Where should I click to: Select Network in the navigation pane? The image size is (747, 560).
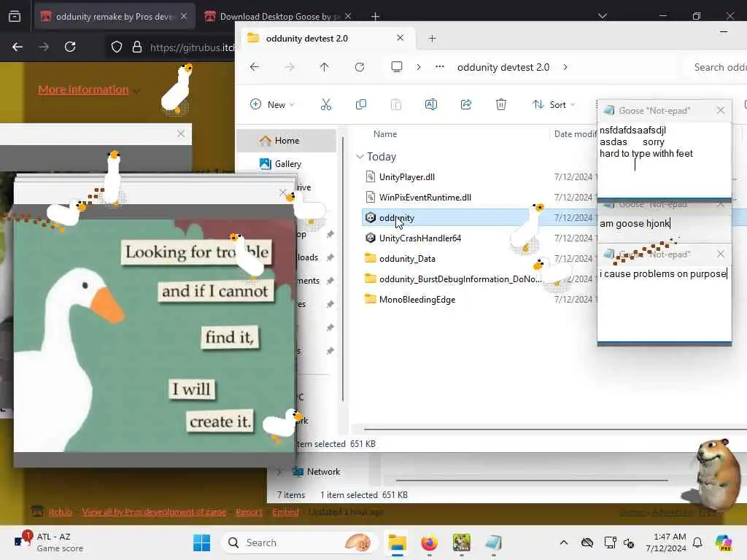point(323,472)
